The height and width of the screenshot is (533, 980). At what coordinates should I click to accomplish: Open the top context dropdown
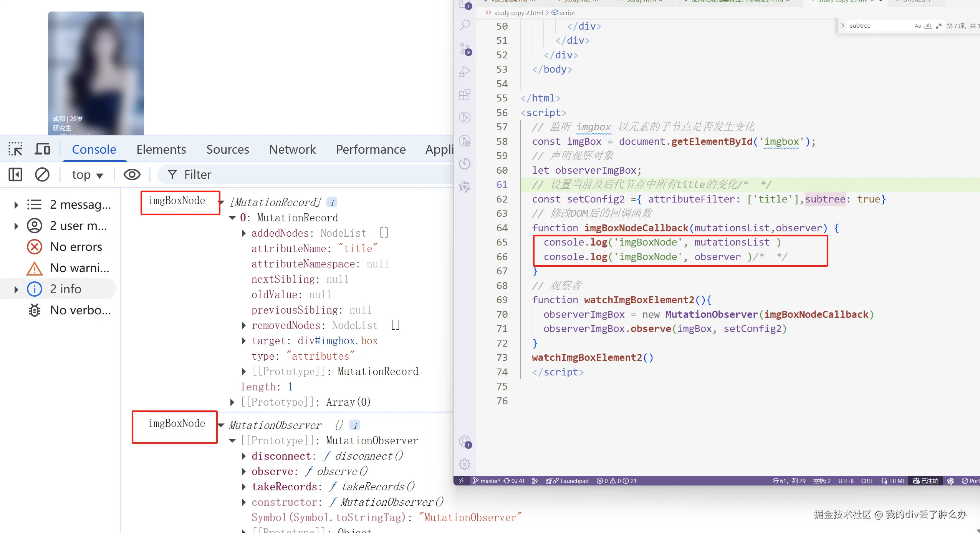click(x=87, y=175)
